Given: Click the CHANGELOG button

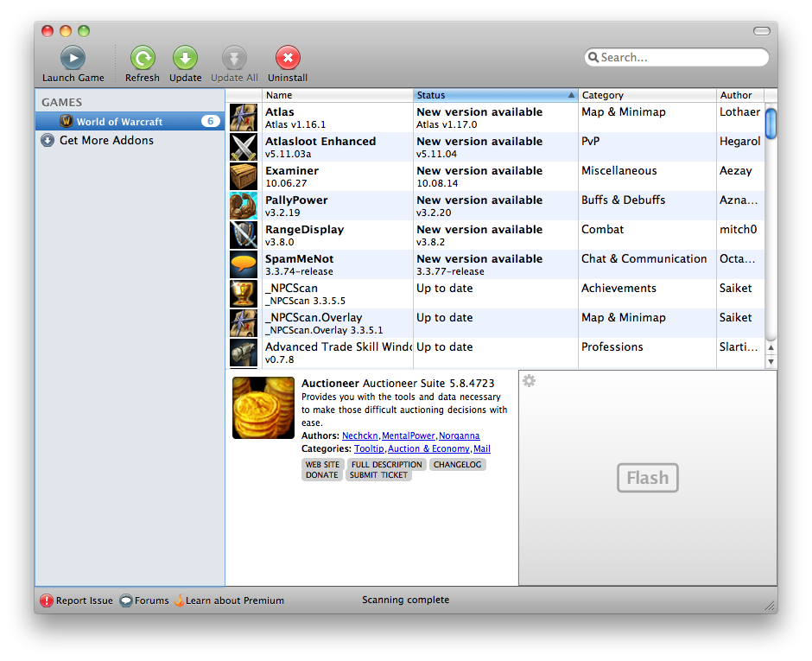Looking at the screenshot, I should 457,465.
